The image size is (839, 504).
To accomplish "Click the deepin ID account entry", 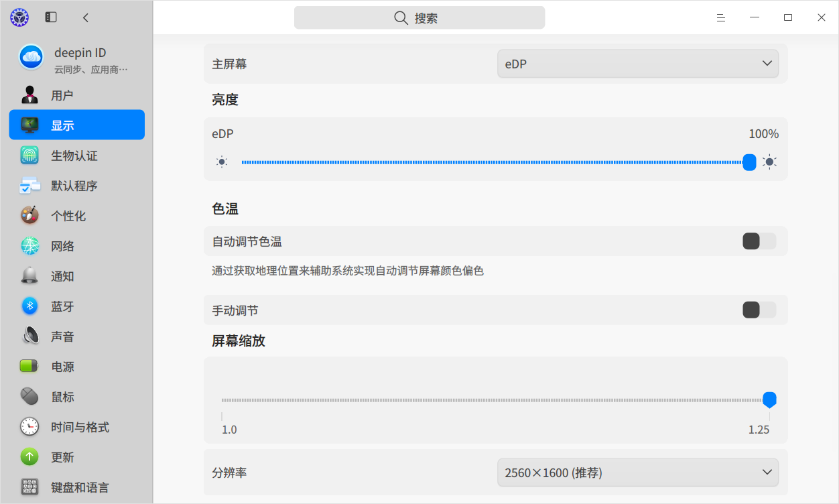I will click(x=77, y=58).
